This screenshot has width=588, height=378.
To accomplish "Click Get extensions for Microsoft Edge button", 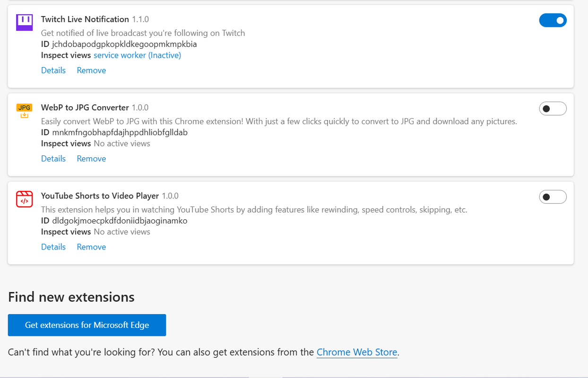I will 87,325.
